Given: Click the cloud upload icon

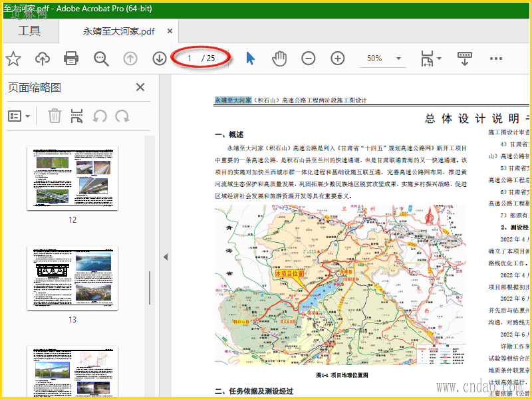Looking at the screenshot, I should 43,59.
